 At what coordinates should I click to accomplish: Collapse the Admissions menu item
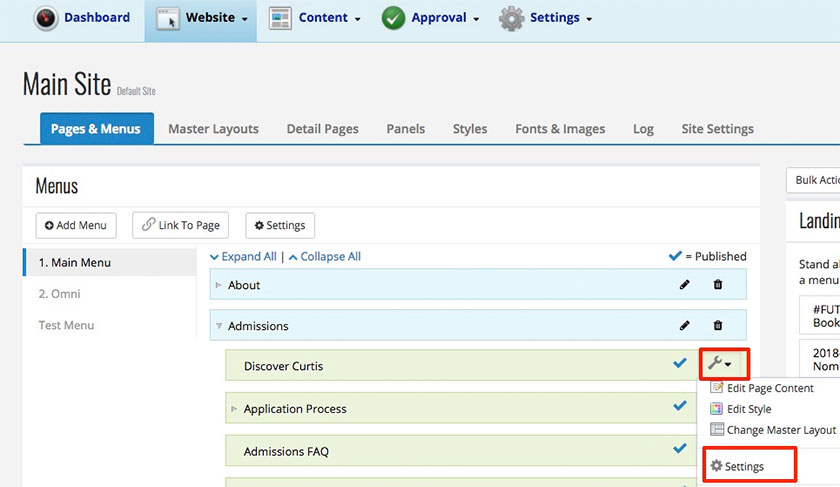(x=219, y=326)
